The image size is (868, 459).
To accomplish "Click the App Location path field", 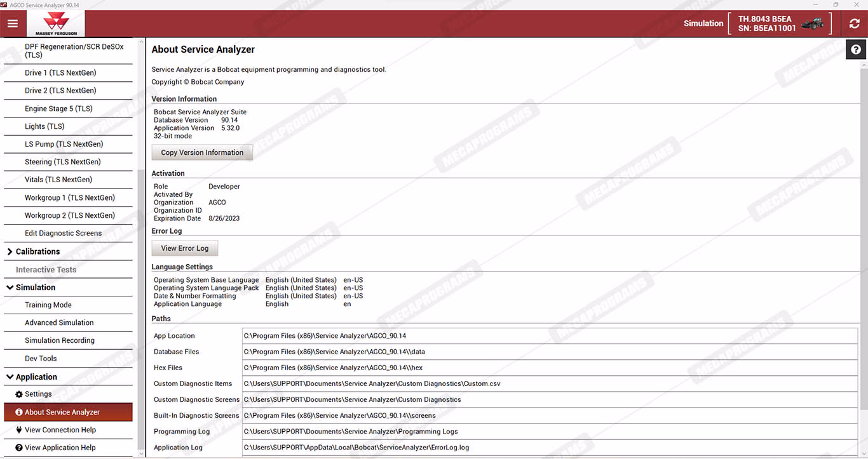I will (x=550, y=336).
